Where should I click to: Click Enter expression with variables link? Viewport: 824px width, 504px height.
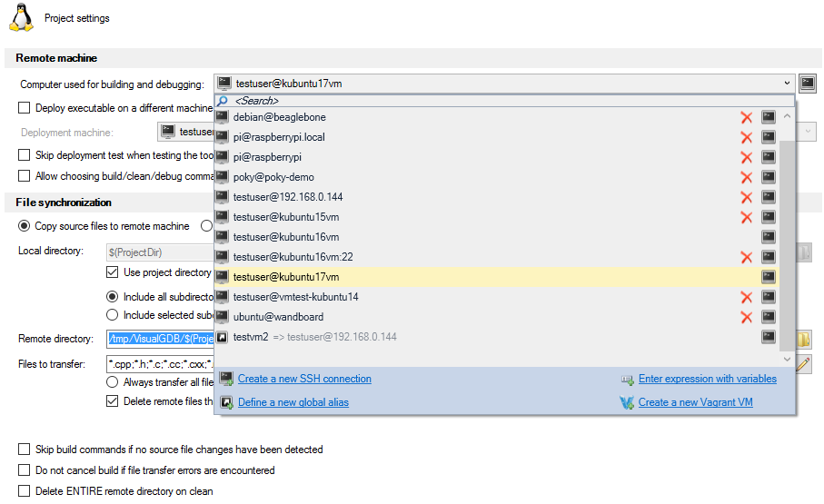[708, 379]
